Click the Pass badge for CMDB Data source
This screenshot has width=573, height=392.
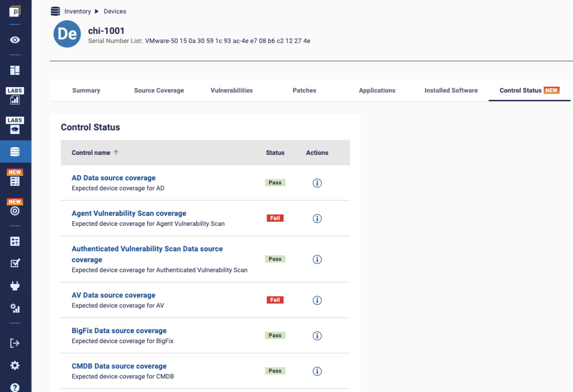(275, 371)
